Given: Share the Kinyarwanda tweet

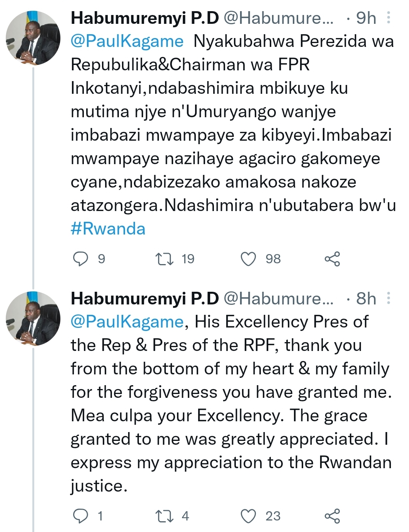Looking at the screenshot, I should pos(332,259).
